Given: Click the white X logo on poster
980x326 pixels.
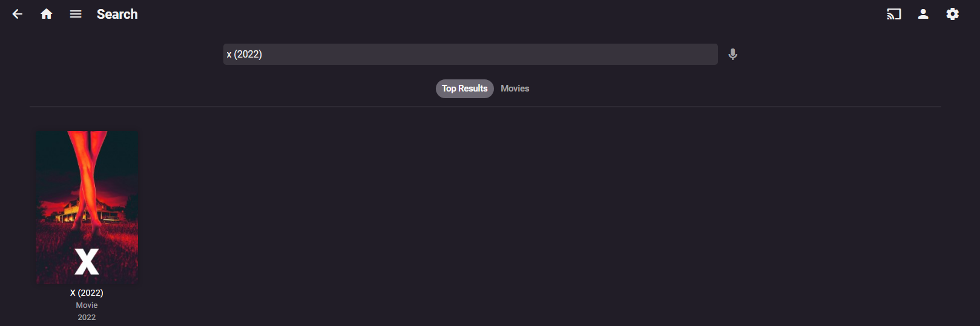Looking at the screenshot, I should pyautogui.click(x=87, y=262).
